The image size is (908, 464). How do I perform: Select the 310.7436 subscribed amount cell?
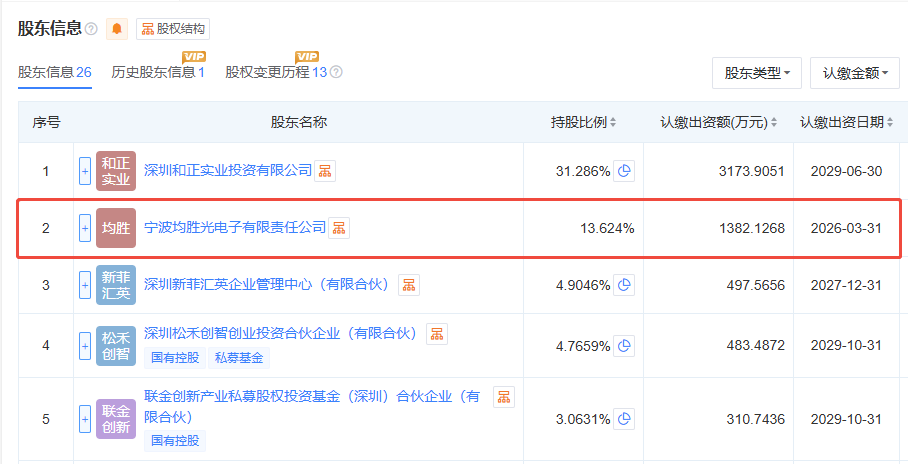click(756, 419)
